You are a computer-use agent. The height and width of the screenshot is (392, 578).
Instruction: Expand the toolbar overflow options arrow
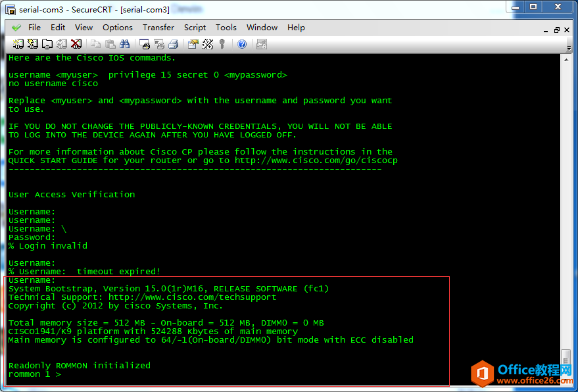pos(569,47)
